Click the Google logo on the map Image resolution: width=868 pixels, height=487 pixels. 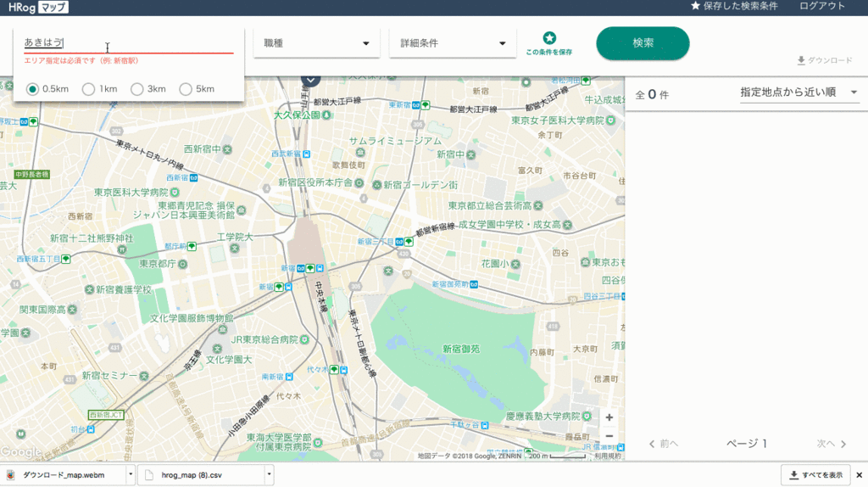coord(21,451)
